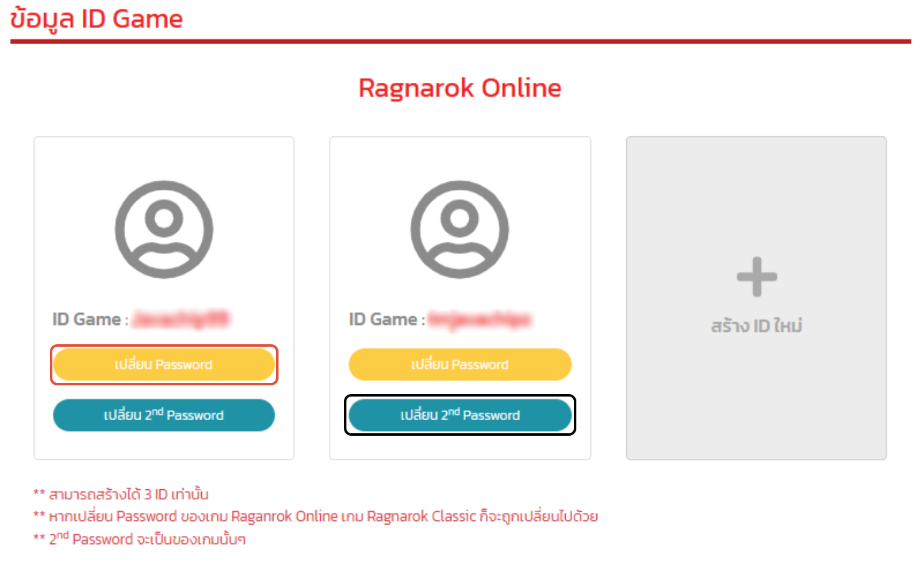Click teal 2nd Password button in first card
The width and height of the screenshot is (924, 564).
click(x=164, y=415)
